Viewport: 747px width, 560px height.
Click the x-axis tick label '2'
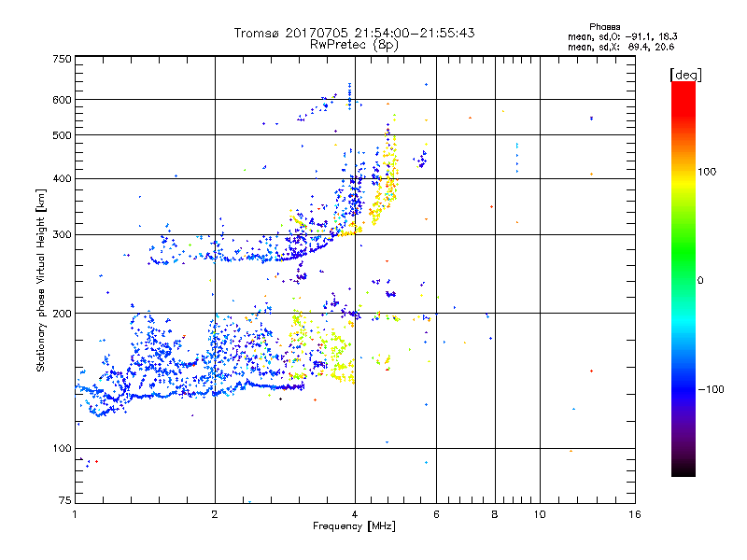[x=215, y=514]
